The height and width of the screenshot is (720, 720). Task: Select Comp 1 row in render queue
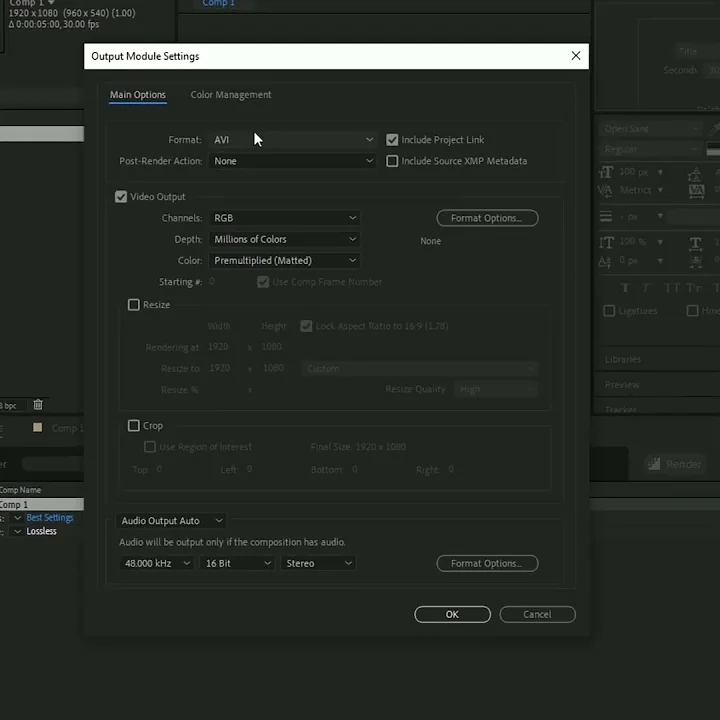42,504
